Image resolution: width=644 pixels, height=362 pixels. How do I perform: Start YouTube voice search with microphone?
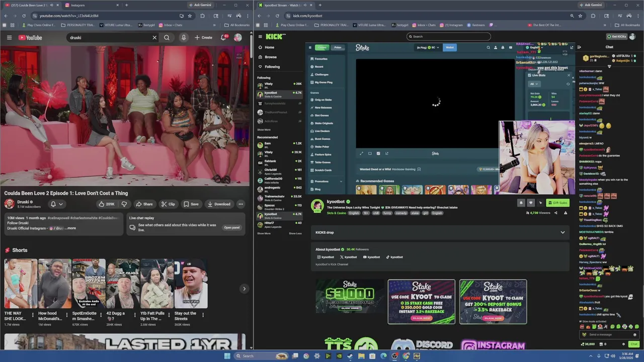click(x=184, y=38)
